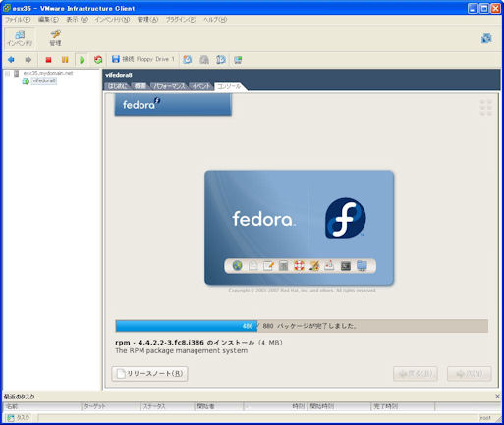Open the プラグイン menu

point(181,20)
